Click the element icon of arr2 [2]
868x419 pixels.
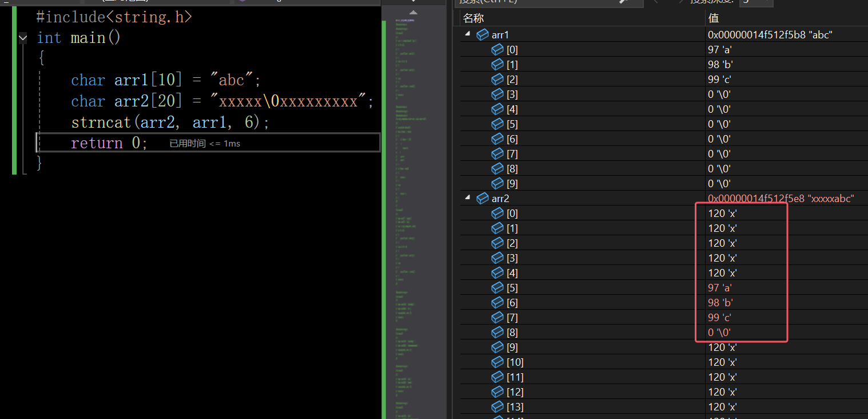[497, 243]
